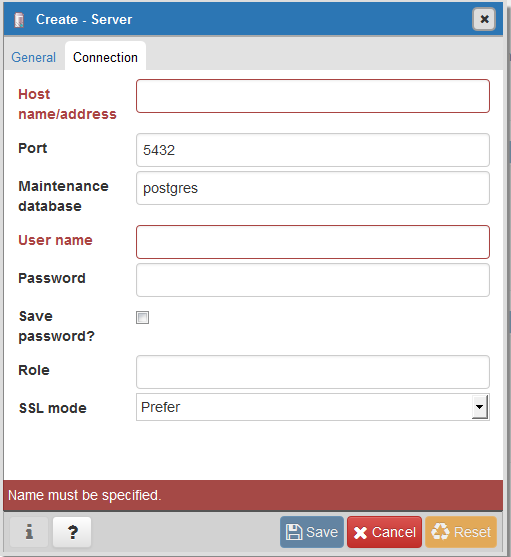Save the new server settings

(312, 532)
